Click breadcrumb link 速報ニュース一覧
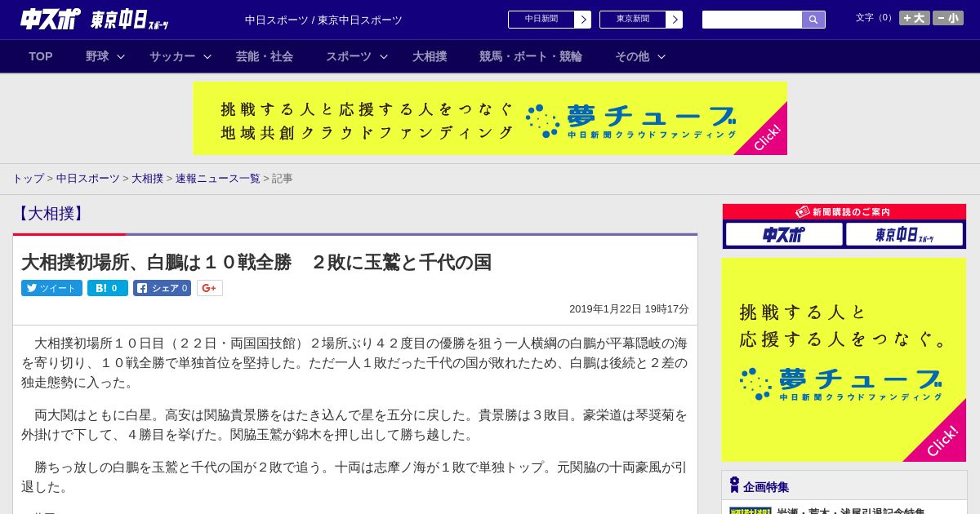This screenshot has height=514, width=980. coord(218,178)
